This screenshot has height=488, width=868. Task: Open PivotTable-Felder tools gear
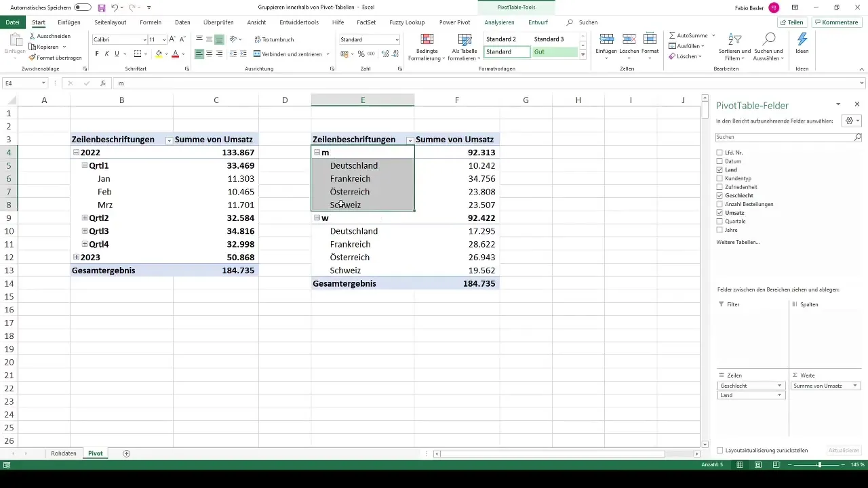(x=850, y=120)
